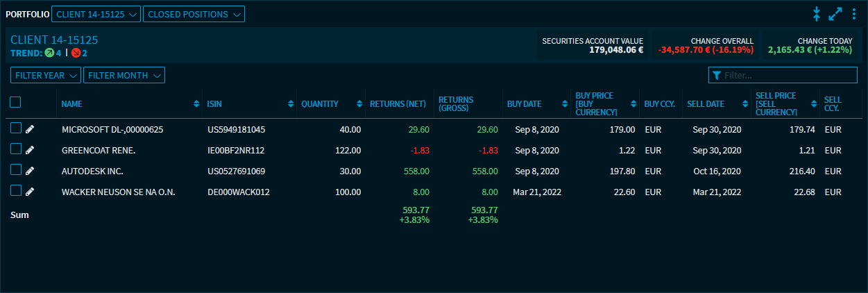Edit the Wacker Neuson position via pencil
The image size is (868, 293).
pos(30,192)
